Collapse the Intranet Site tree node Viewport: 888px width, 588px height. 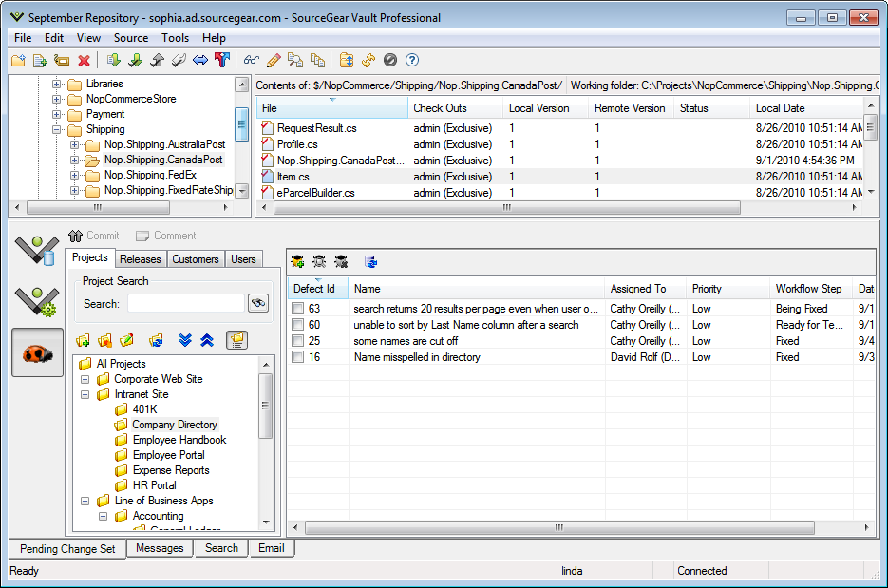85,394
